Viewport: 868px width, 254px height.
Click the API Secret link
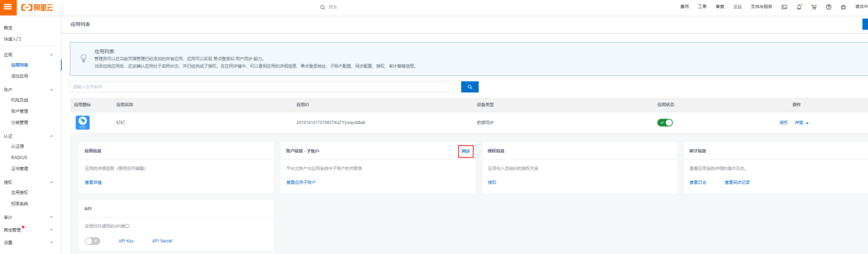(x=162, y=241)
